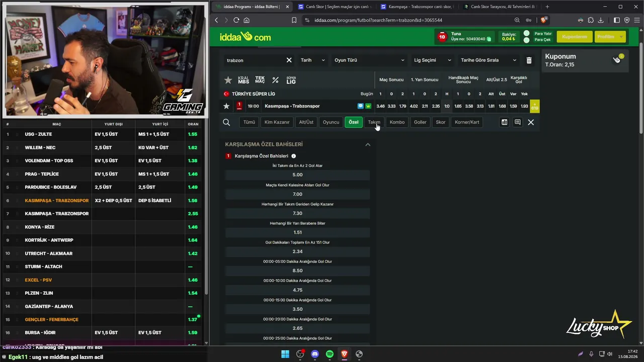Open the match comments icon
This screenshot has width=644, height=362.
517,122
